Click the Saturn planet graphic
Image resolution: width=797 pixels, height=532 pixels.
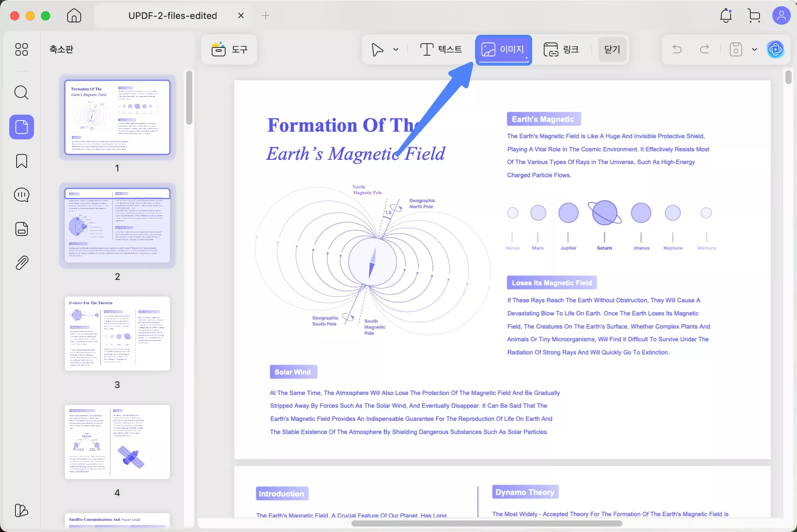605,213
